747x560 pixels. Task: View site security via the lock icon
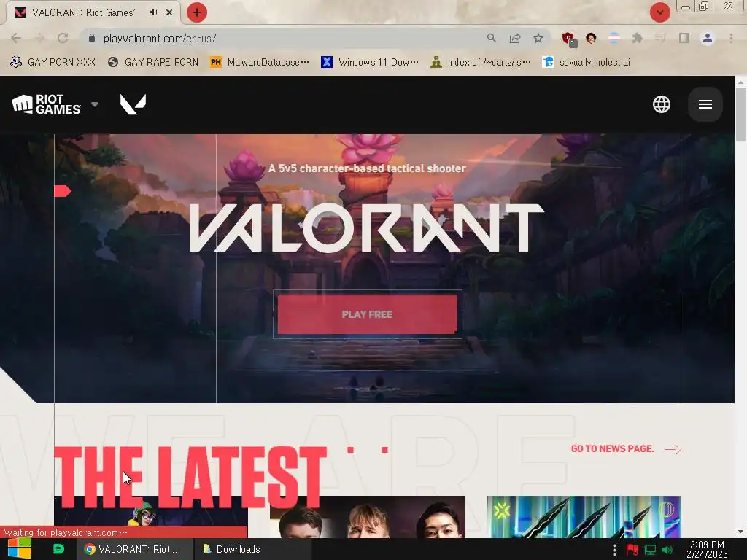(92, 38)
